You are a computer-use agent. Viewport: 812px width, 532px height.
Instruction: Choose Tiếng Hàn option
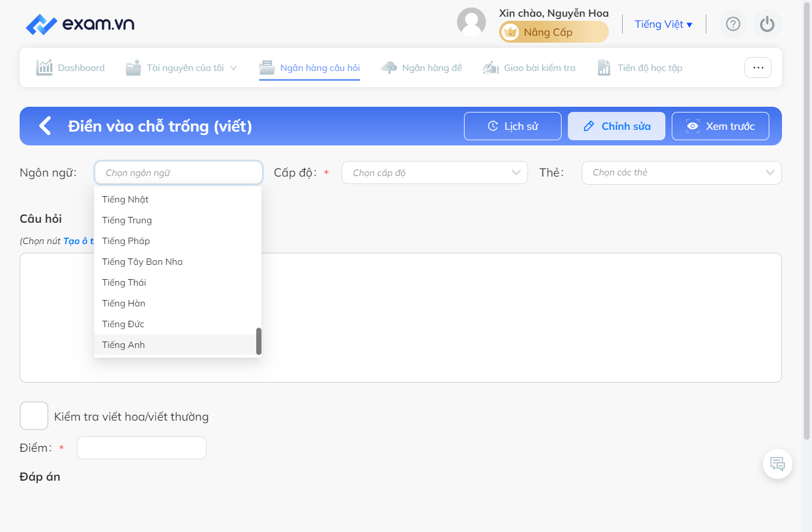[175, 303]
